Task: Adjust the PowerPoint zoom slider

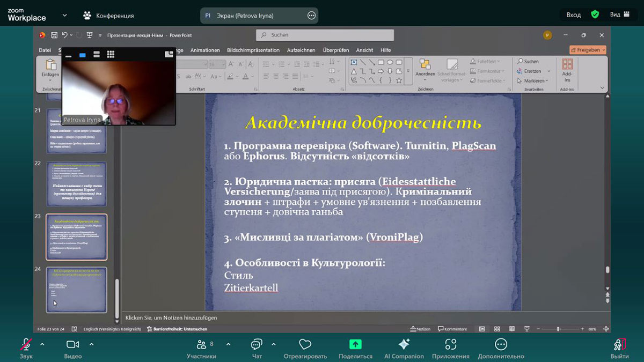Action: 558,329
